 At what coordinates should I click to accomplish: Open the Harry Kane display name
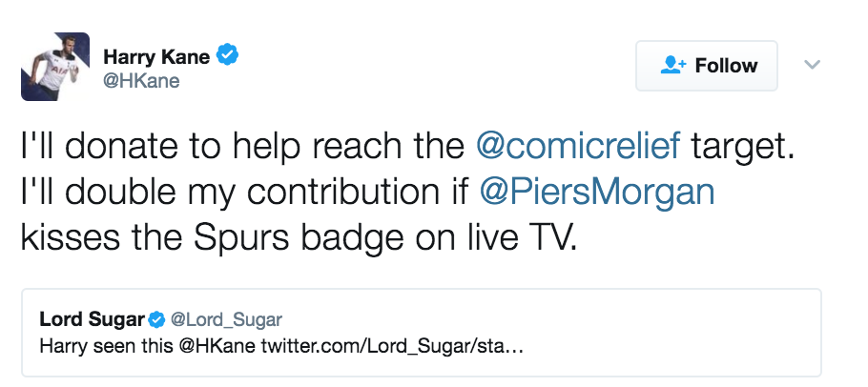pyautogui.click(x=156, y=55)
